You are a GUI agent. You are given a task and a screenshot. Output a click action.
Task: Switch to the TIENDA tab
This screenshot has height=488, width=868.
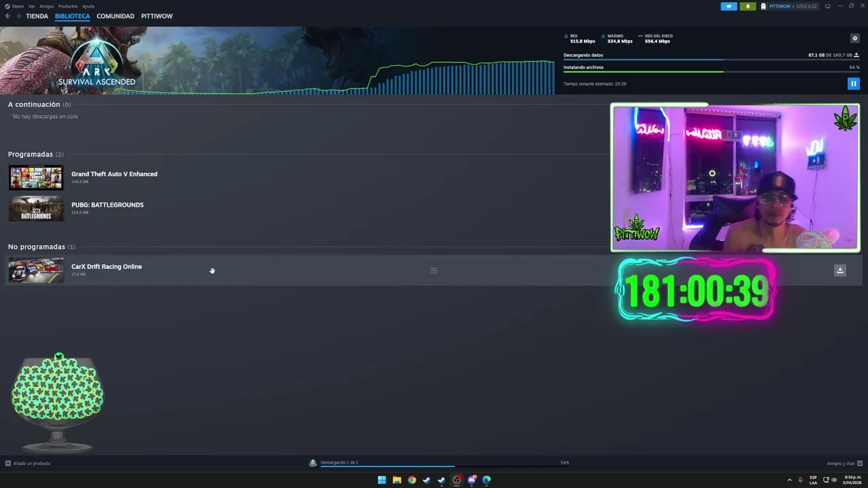37,16
